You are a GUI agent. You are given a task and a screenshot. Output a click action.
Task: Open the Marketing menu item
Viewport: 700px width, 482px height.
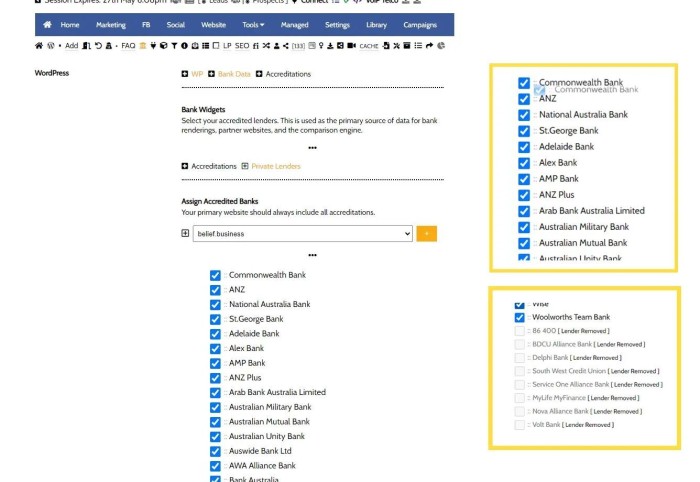click(110, 24)
